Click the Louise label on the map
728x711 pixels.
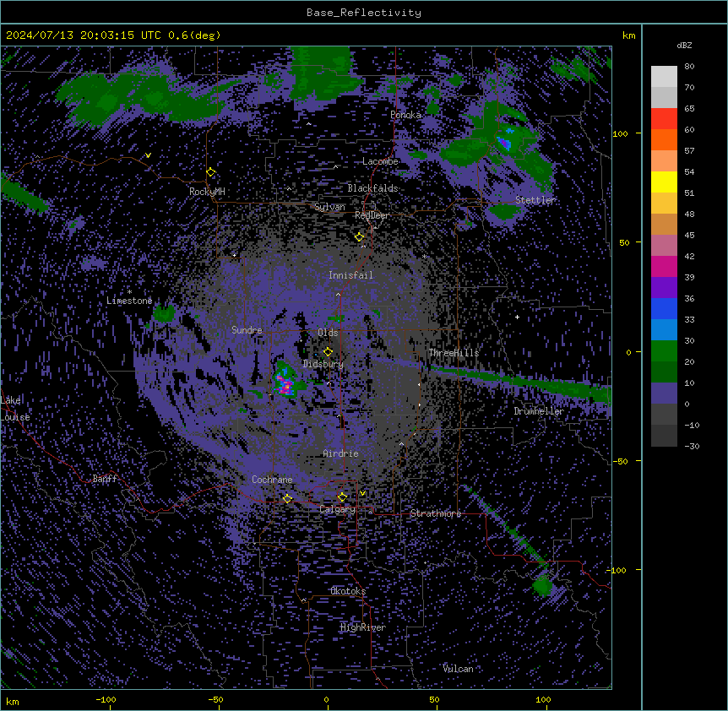pyautogui.click(x=15, y=417)
